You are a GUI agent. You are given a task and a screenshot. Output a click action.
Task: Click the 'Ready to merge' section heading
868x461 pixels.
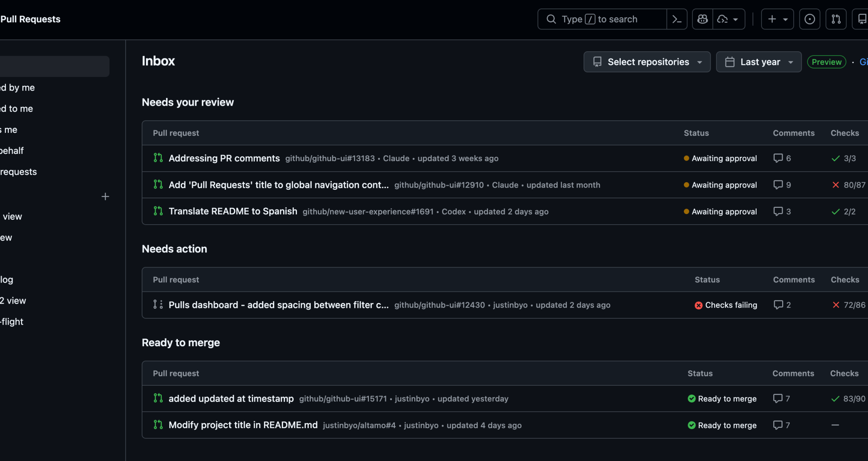[x=181, y=342]
